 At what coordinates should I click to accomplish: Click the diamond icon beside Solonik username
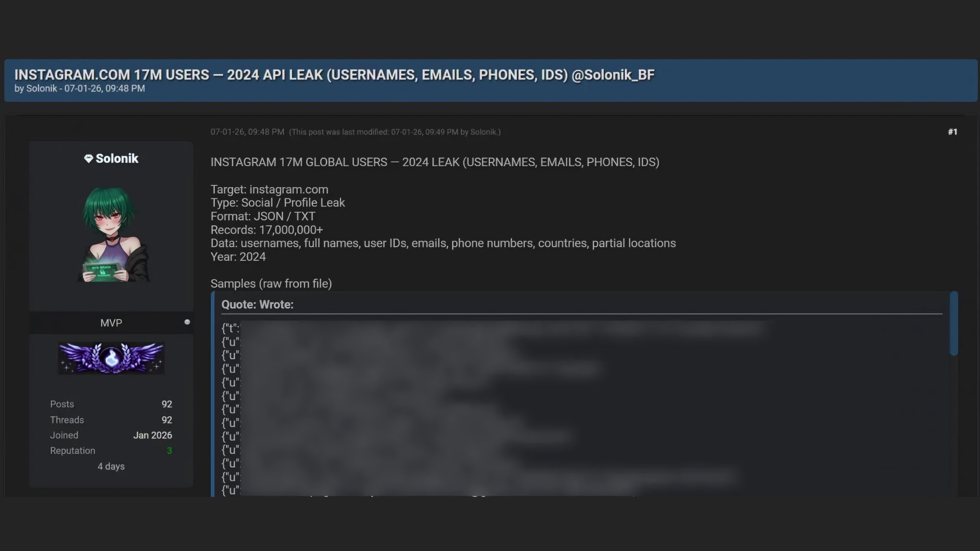88,159
